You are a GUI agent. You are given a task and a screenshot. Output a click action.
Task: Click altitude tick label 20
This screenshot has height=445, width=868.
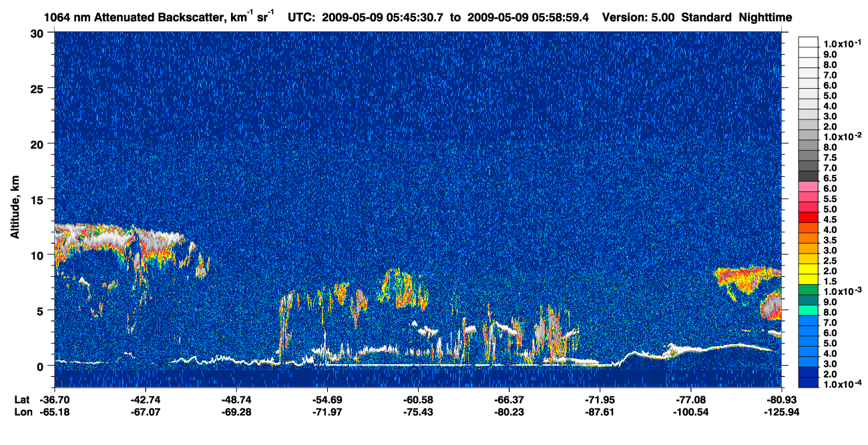pyautogui.click(x=38, y=143)
